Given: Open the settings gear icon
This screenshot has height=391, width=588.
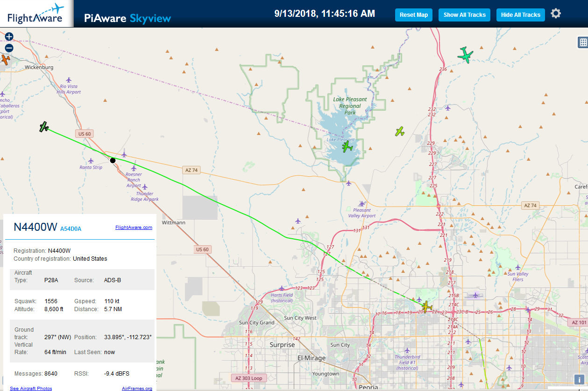Looking at the screenshot, I should click(x=556, y=14).
